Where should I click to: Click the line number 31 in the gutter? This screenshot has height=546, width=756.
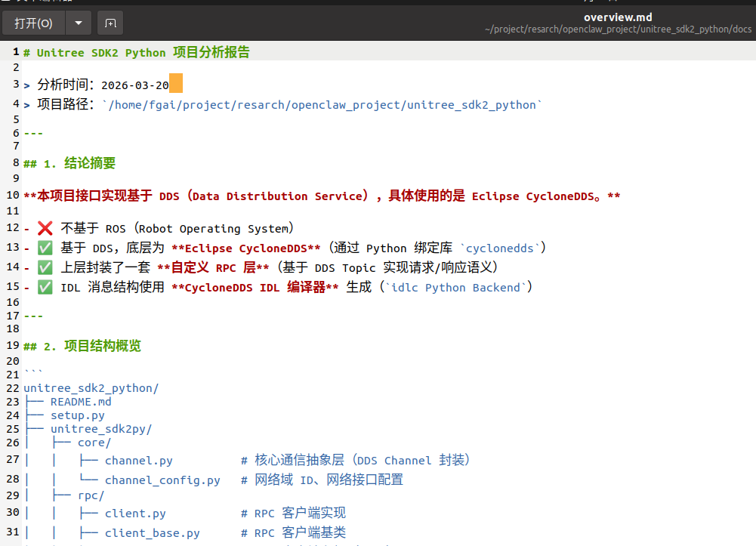point(13,532)
